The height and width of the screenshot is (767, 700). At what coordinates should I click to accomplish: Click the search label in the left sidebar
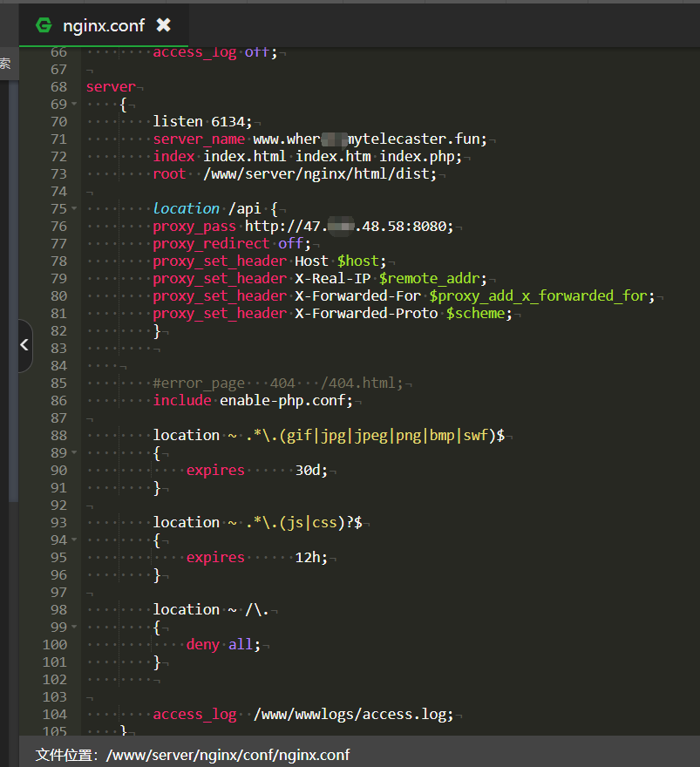tap(5, 63)
